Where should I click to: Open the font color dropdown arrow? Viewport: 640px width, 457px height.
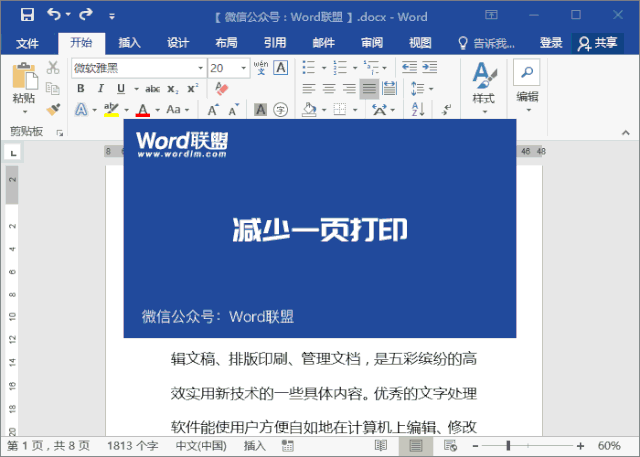click(158, 110)
